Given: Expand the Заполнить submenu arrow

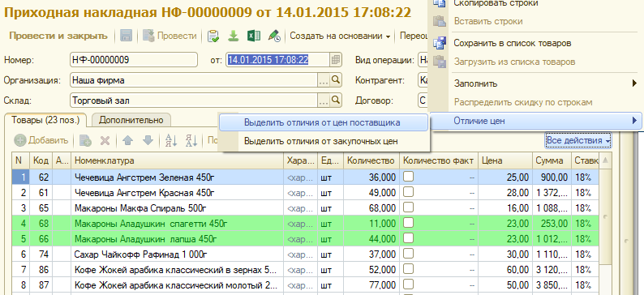Looking at the screenshot, I should tap(634, 83).
